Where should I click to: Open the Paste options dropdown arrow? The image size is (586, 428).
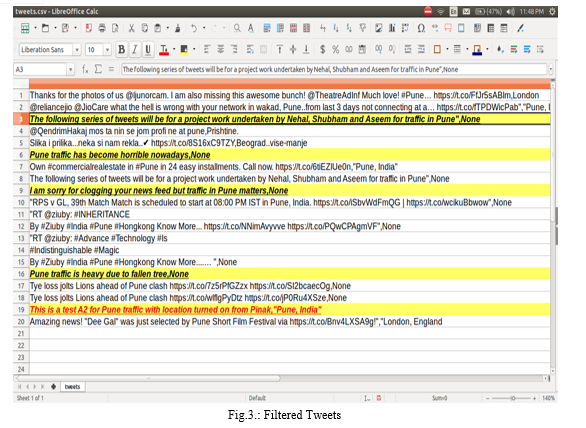[167, 28]
